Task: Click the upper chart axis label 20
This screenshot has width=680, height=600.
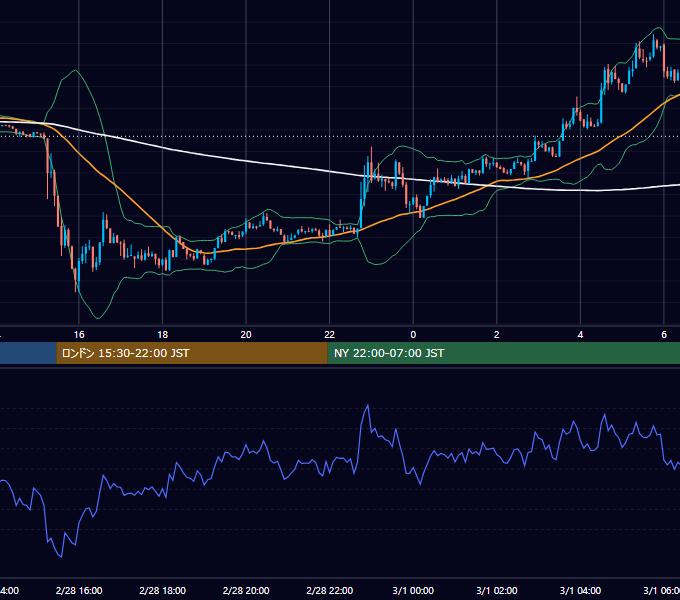Action: (x=246, y=335)
